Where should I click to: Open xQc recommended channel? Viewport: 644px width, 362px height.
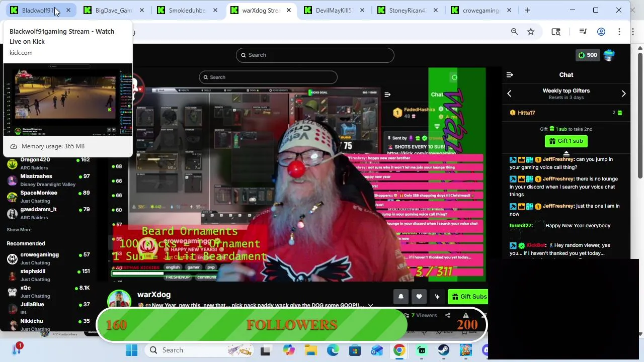tap(48, 292)
